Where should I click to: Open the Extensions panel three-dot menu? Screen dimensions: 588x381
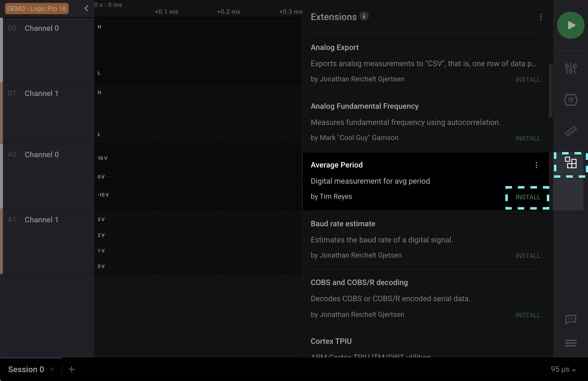coord(541,17)
